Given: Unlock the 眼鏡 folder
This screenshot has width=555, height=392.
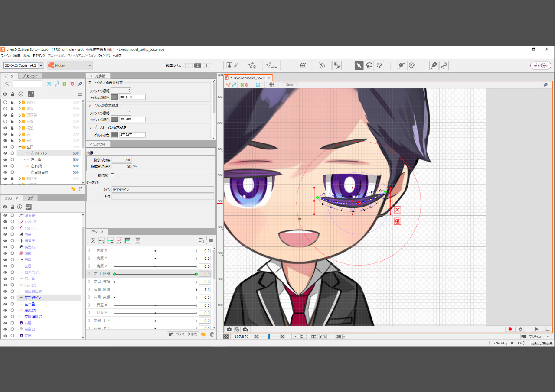Looking at the screenshot, I should pos(13,109).
